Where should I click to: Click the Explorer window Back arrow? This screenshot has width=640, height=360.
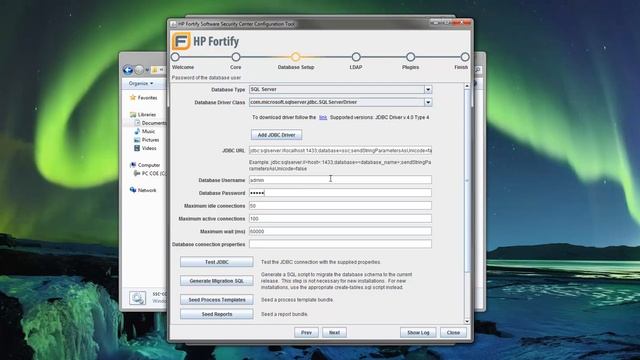coord(128,70)
